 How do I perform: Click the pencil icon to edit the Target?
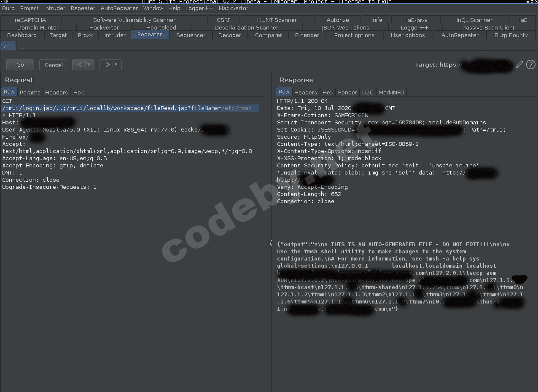(x=519, y=64)
